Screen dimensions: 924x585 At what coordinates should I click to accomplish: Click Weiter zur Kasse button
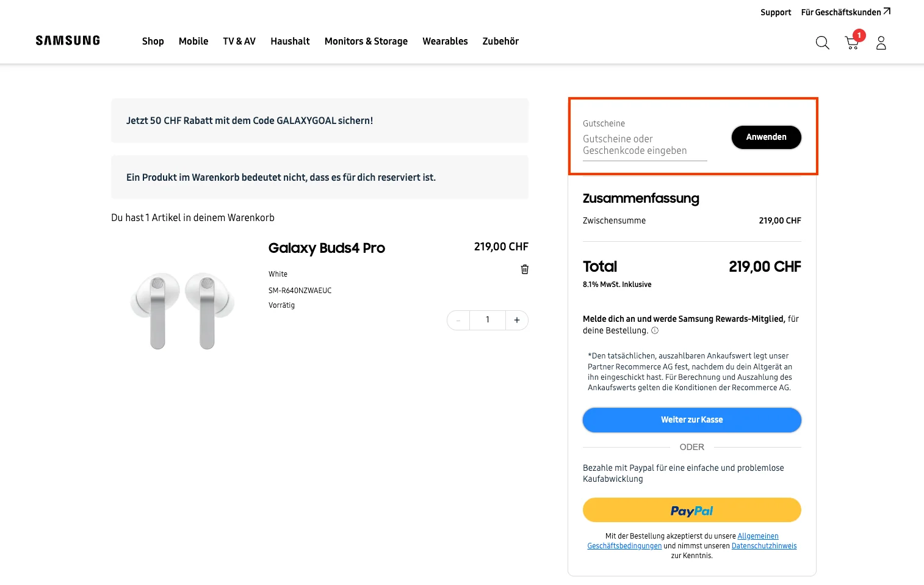pos(692,420)
